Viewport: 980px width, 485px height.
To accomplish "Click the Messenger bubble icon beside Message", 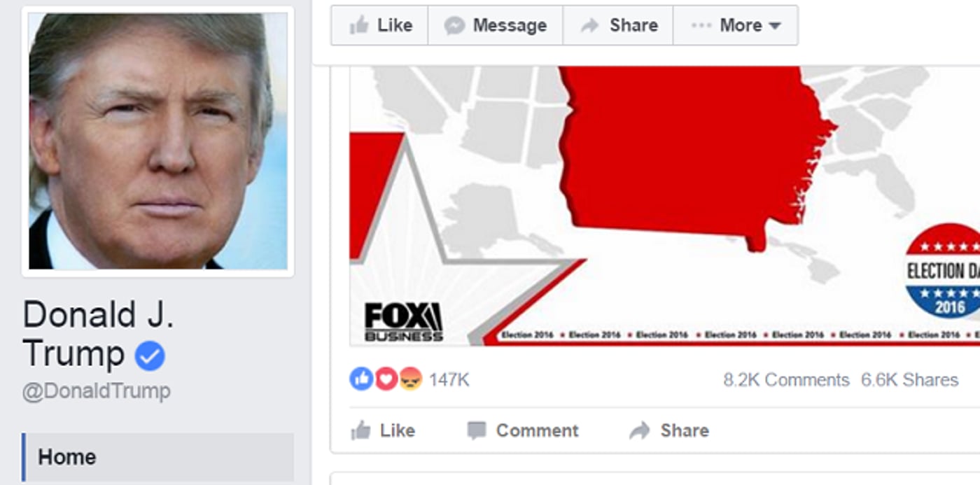I will pos(454,26).
